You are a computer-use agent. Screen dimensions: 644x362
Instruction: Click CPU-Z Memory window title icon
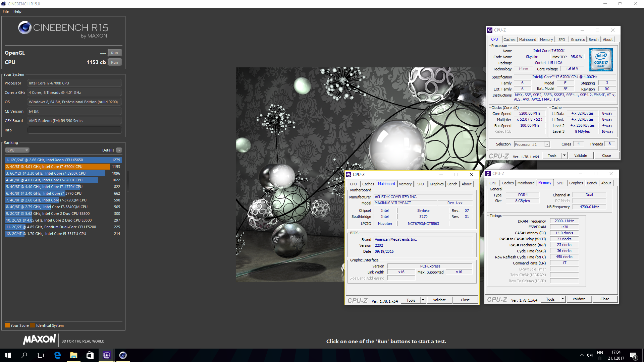click(x=488, y=174)
